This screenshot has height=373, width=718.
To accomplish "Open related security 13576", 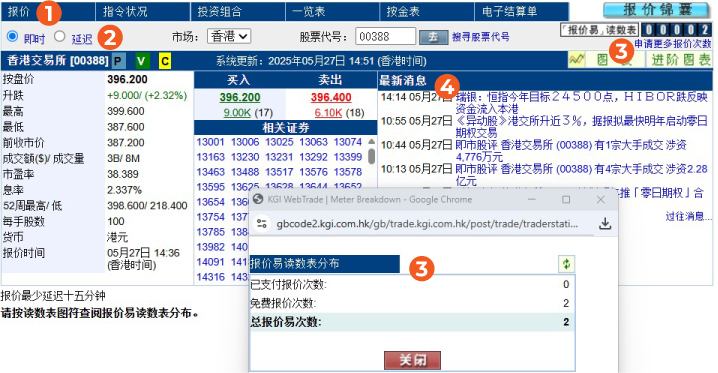I will point(313,172).
